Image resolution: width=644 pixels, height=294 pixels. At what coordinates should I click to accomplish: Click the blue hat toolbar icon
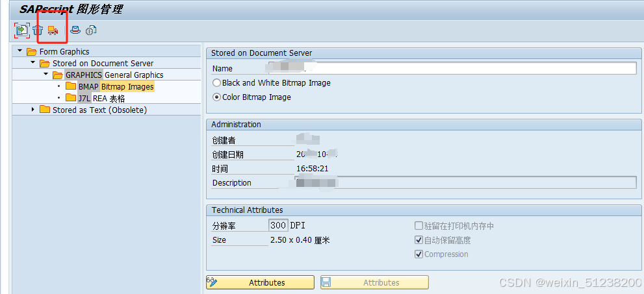point(75,30)
